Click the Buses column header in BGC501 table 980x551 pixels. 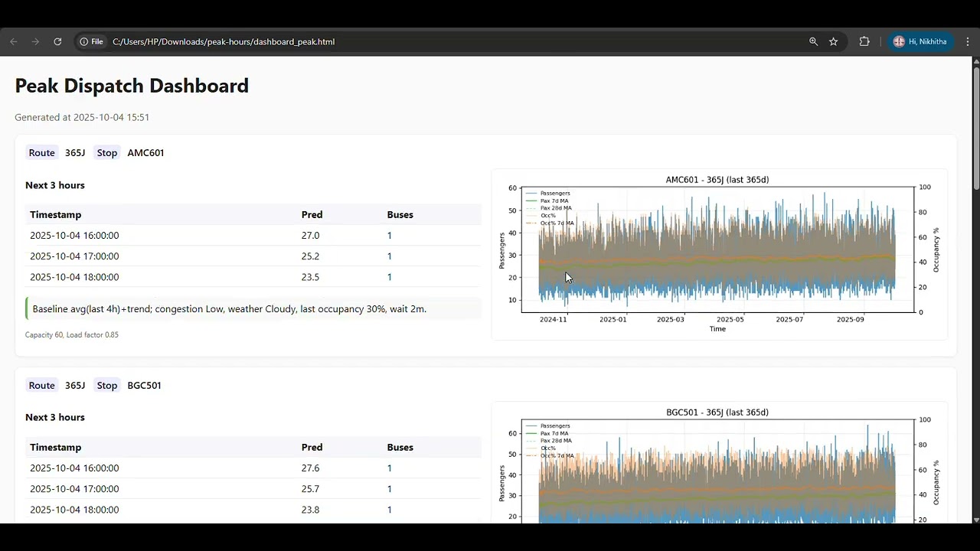[x=400, y=447]
